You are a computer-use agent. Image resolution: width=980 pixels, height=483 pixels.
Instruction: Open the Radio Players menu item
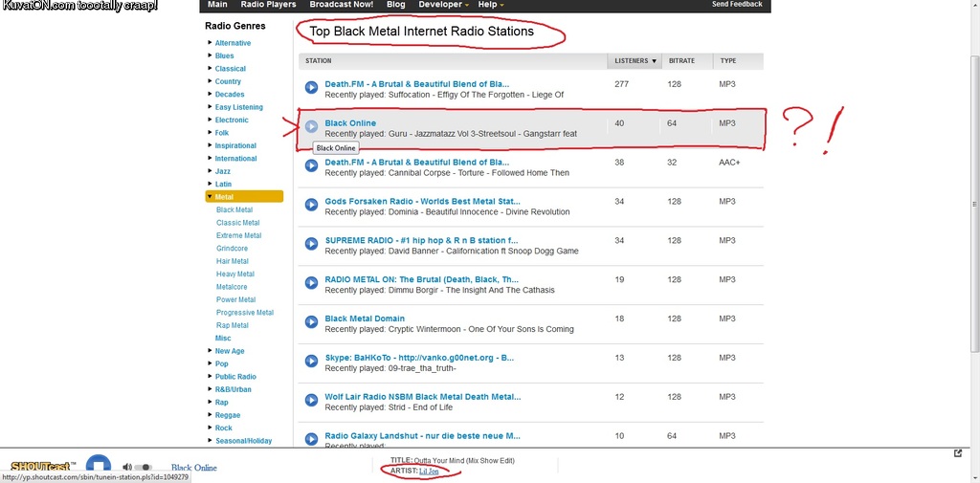(268, 5)
